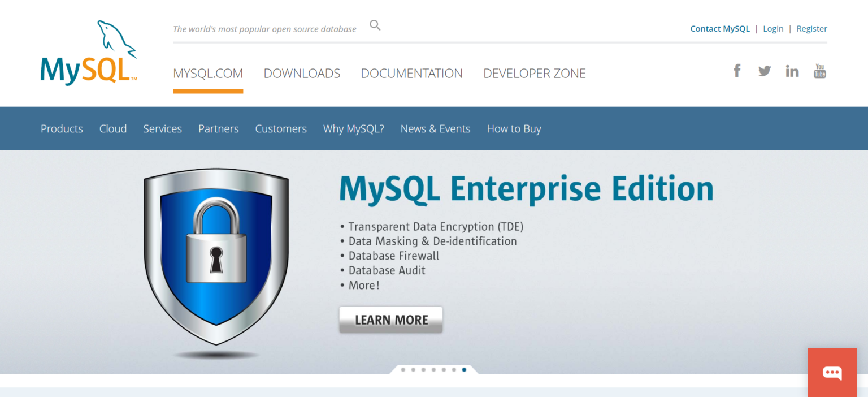This screenshot has width=868, height=397.
Task: Open the chat widget
Action: (x=832, y=373)
